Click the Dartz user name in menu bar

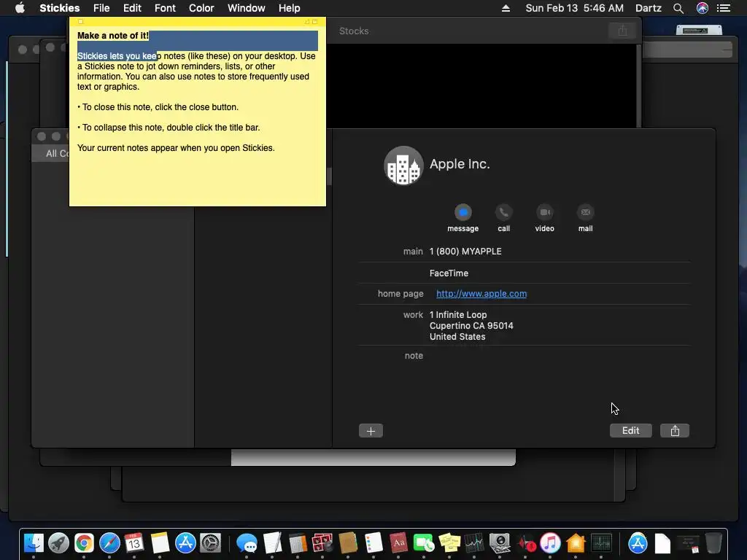(x=649, y=8)
